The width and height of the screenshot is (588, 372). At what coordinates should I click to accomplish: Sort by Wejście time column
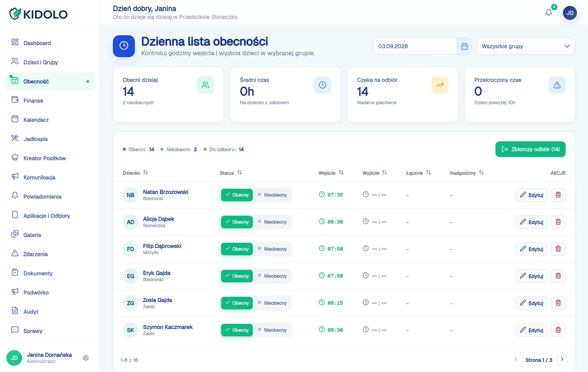coord(331,173)
